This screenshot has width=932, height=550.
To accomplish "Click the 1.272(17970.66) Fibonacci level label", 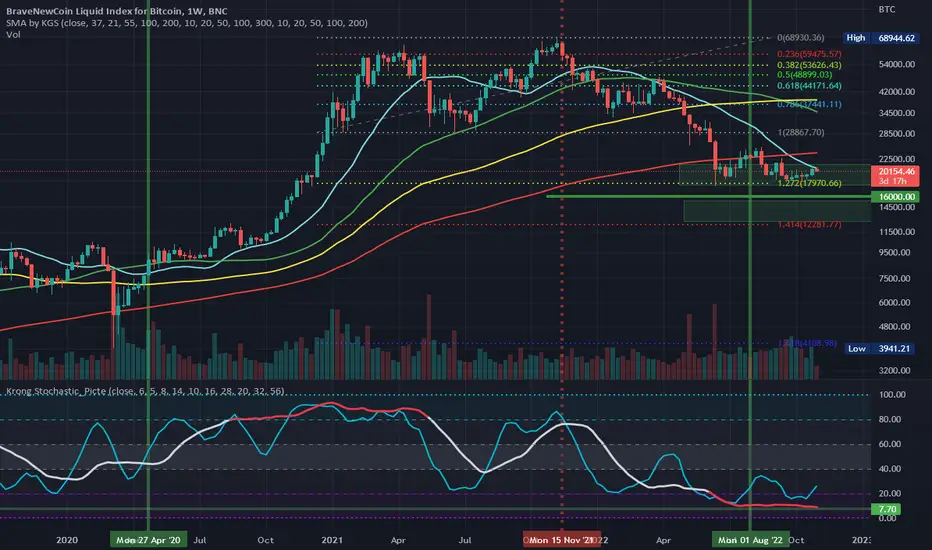I will (x=809, y=183).
